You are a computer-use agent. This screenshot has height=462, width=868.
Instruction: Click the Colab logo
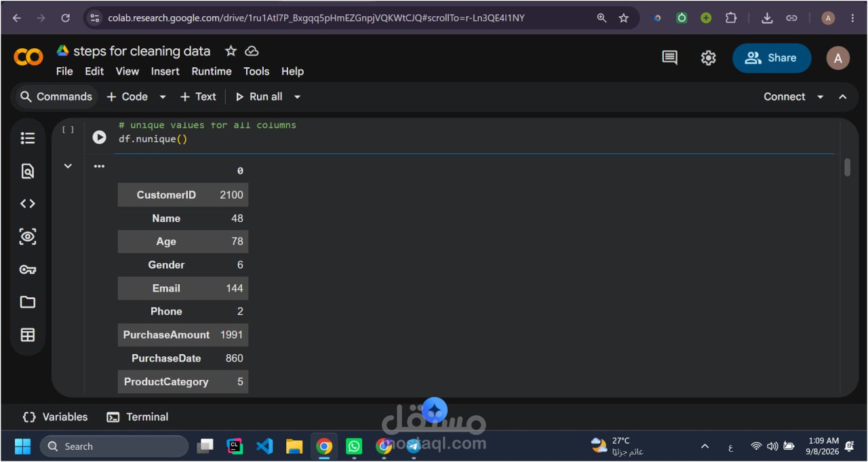[x=28, y=58]
